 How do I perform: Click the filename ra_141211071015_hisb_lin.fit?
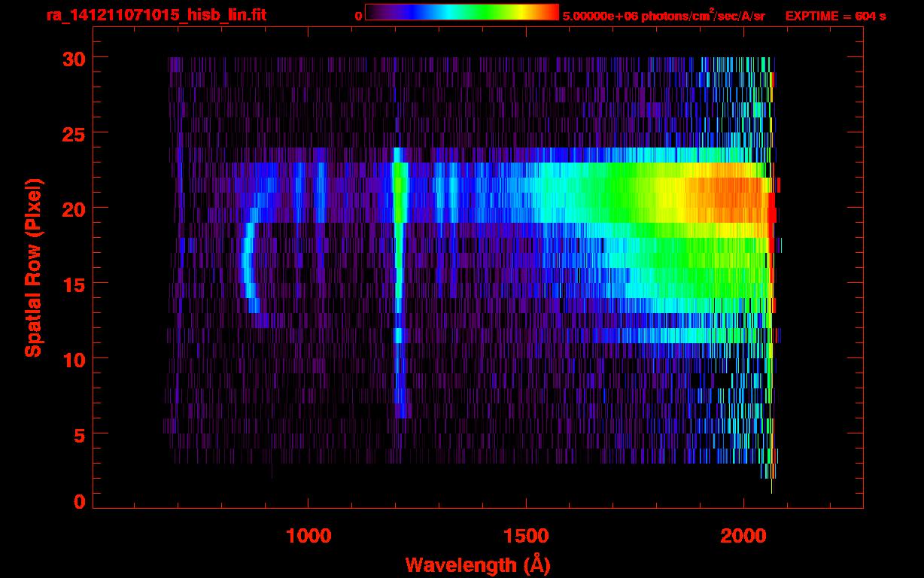[155, 14]
